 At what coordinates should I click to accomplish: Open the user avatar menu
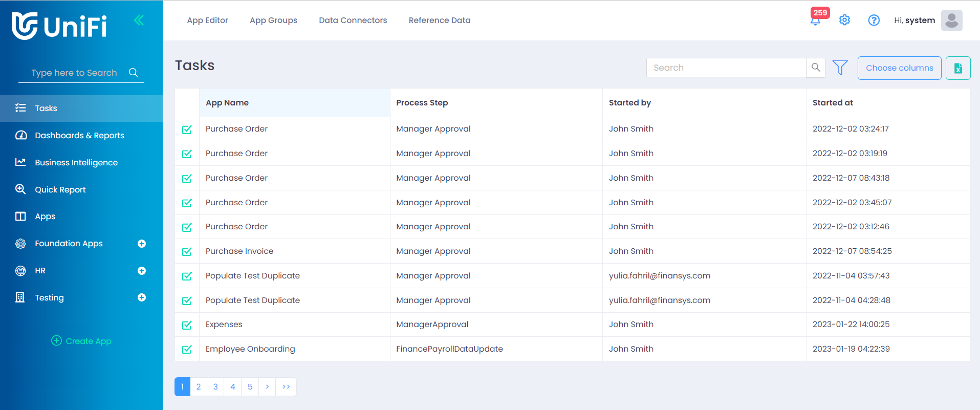[951, 20]
